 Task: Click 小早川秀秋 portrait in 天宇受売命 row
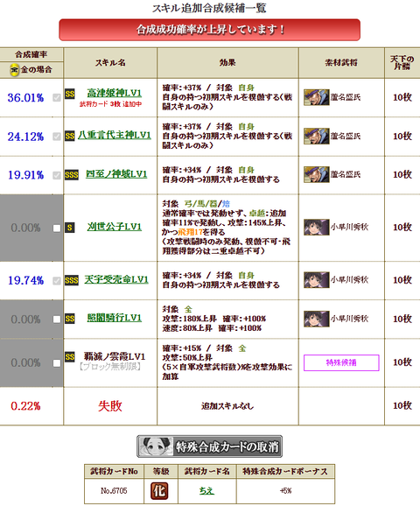tap(317, 280)
